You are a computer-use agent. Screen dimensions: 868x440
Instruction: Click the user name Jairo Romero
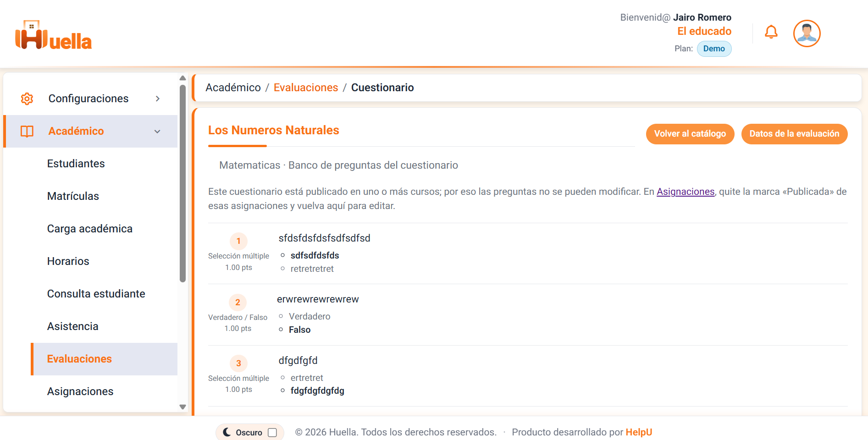pos(702,17)
